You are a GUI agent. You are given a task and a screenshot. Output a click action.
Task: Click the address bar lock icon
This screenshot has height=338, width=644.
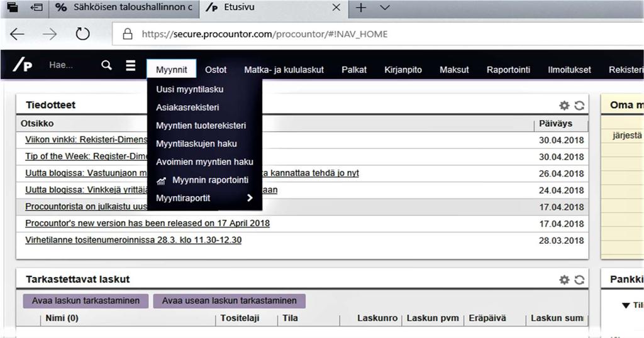tap(128, 34)
